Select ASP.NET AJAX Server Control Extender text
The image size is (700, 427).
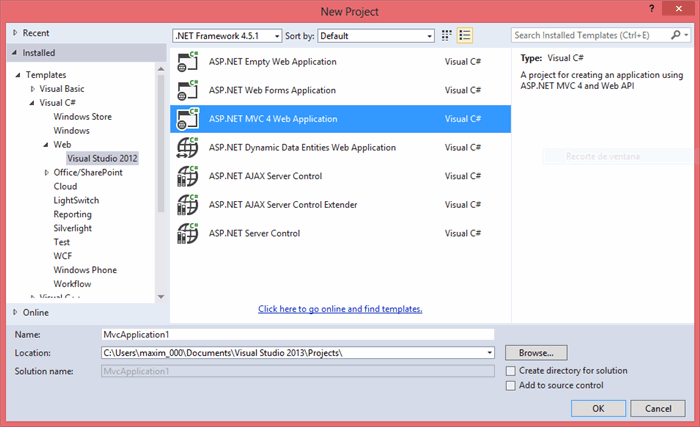tap(283, 205)
